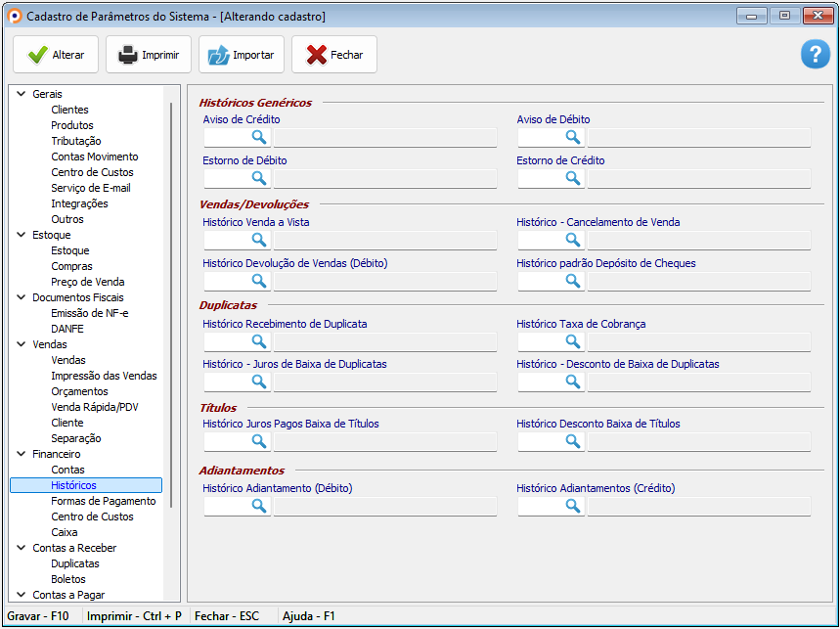
Task: Open the search lookup for Aviso de Débito
Action: (573, 137)
